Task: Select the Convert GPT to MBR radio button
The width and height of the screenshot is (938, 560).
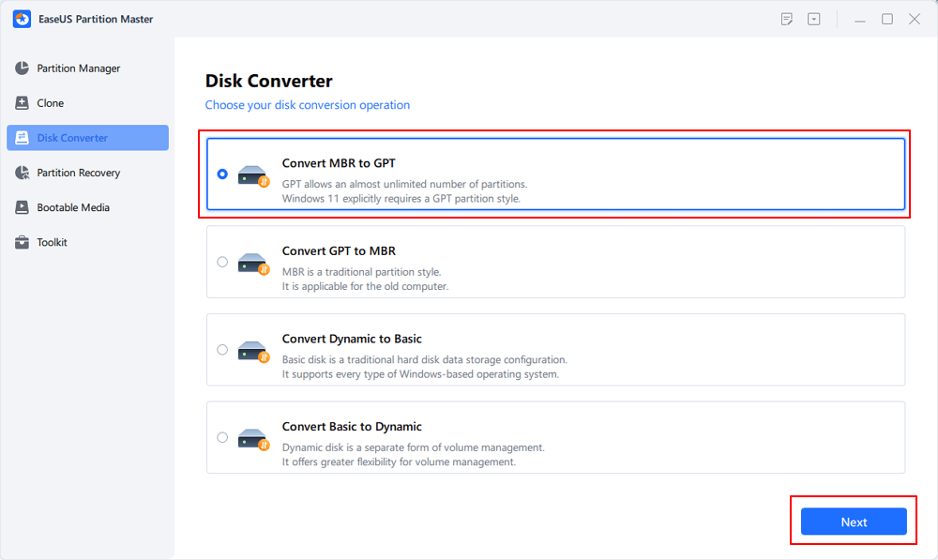Action: pos(222,262)
